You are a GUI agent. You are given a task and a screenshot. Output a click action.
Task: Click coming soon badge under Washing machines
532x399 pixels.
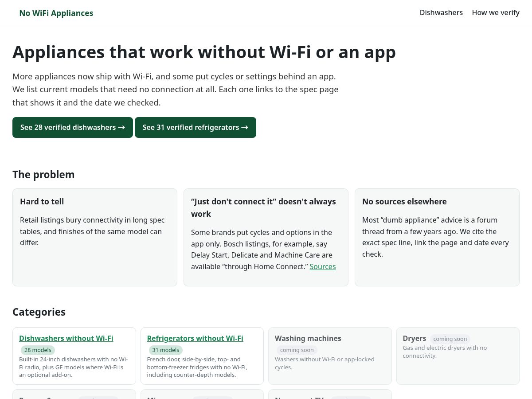[x=297, y=350]
